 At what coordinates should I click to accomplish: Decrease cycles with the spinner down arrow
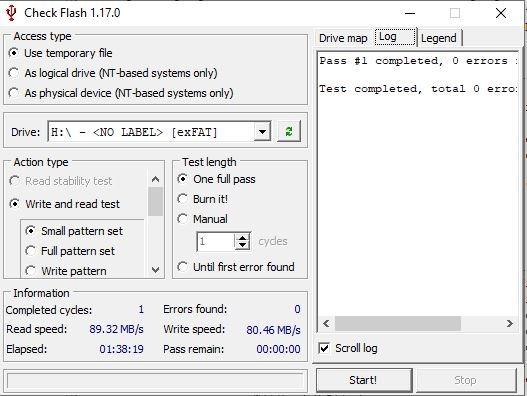[x=242, y=246]
